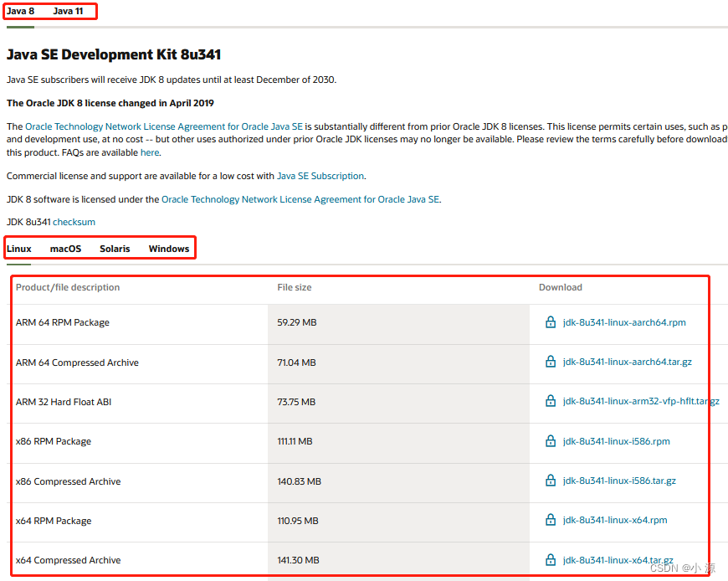Download jdk-8u341-linux-x64.tar.gz file
Viewport: 728px width, 581px height.
618,560
